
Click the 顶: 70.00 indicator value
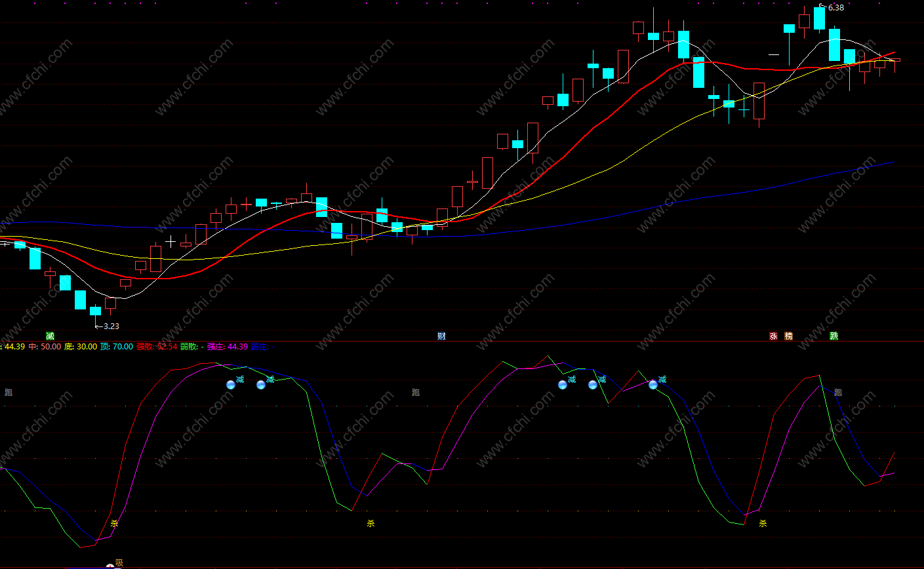click(116, 347)
